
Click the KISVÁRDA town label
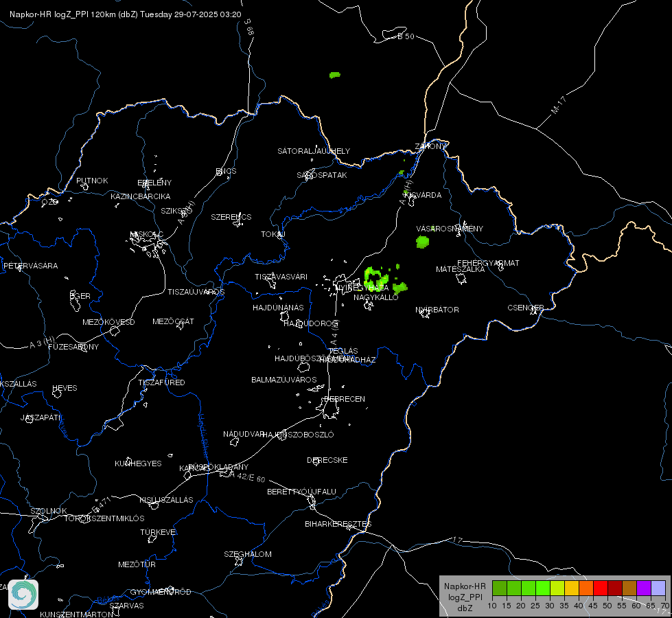click(423, 195)
